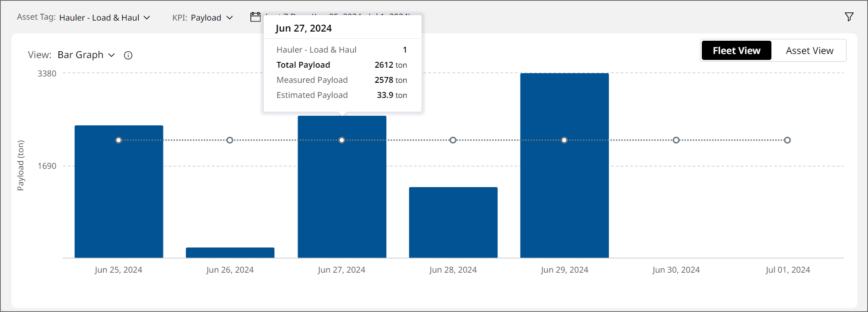Screen dimensions: 868x312
Task: Open the filter funnel icon
Action: click(849, 17)
